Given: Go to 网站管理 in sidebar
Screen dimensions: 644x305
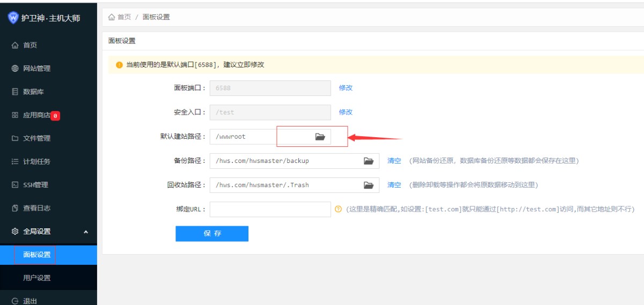Looking at the screenshot, I should (36, 69).
